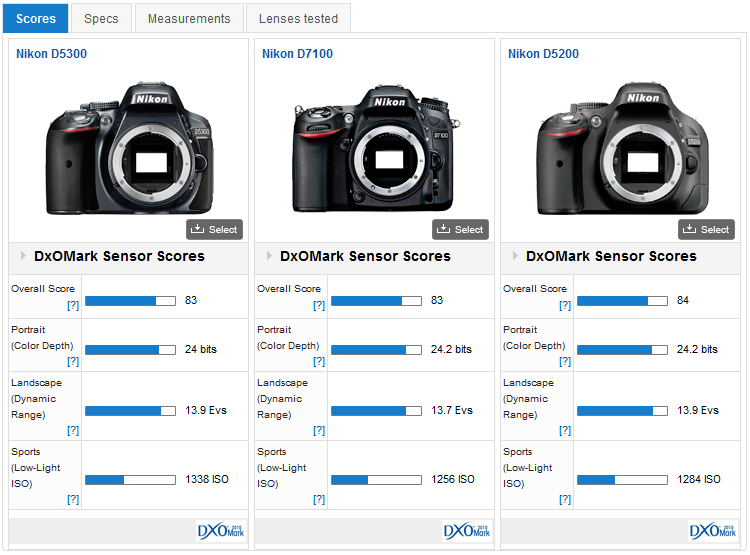Click D5200 Landscape Dynamic Range bar

622,411
